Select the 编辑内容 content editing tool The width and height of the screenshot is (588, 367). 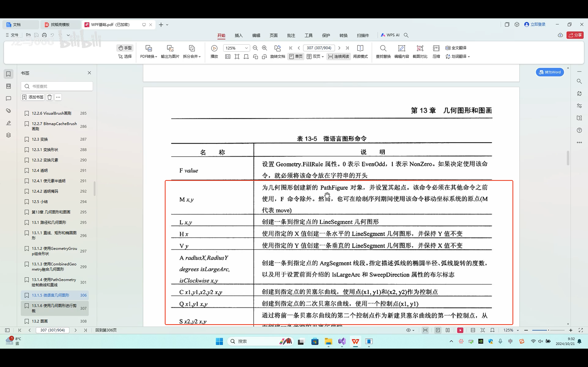[x=402, y=51]
